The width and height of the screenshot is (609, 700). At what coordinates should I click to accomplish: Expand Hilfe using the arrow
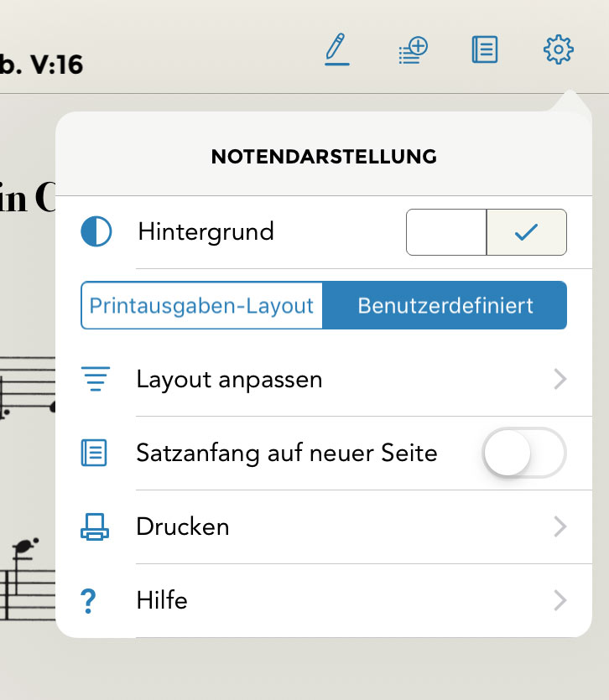point(560,601)
